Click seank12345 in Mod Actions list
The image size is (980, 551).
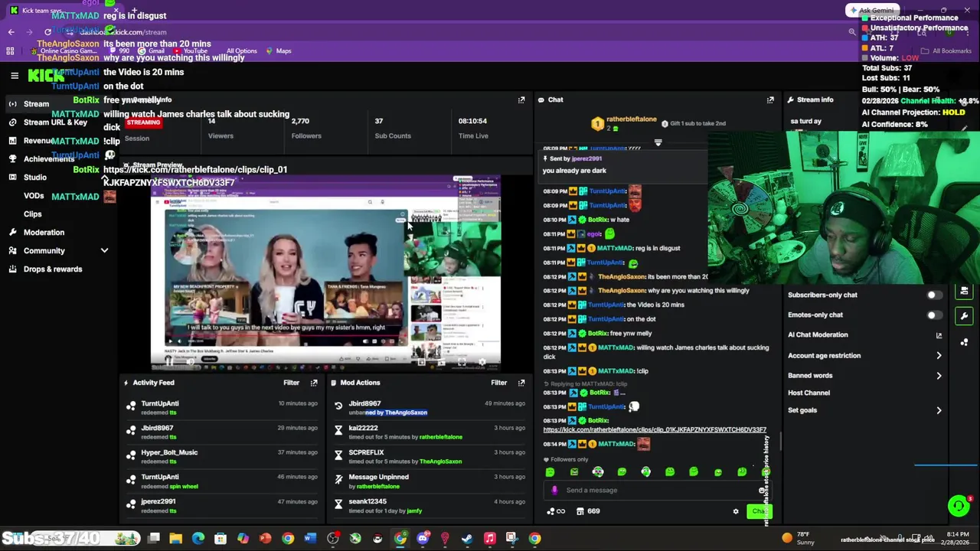367,502
